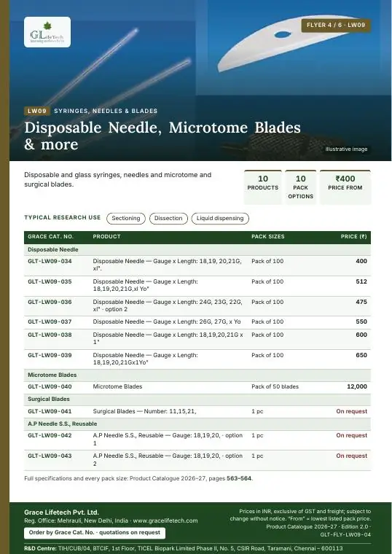Click Surgical Blades Number: 11,15,21 description

coord(144,412)
